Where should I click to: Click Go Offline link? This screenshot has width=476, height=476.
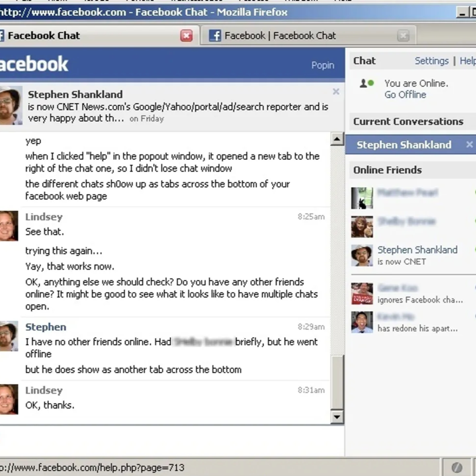click(x=405, y=95)
